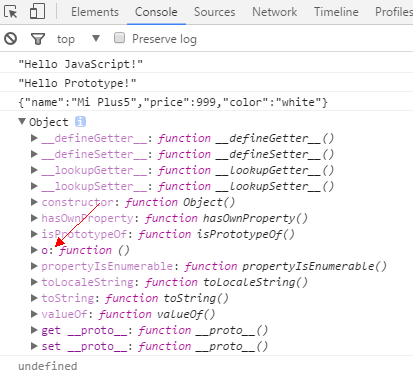Click the "function propertyIsEnumerable()" value

tap(286, 266)
